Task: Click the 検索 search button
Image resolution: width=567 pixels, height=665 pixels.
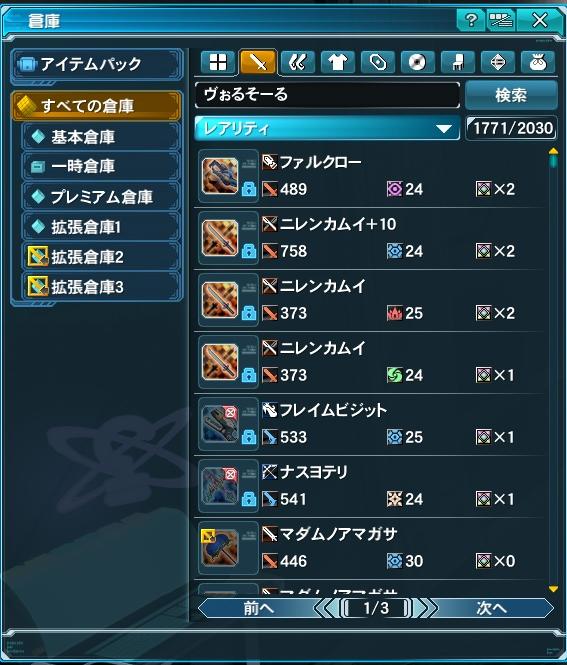Action: click(511, 95)
